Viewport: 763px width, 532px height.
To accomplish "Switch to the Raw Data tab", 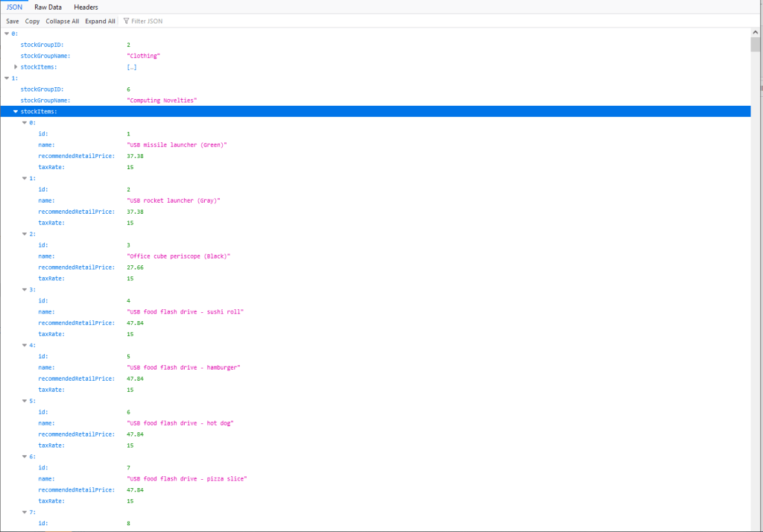I will pyautogui.click(x=48, y=7).
